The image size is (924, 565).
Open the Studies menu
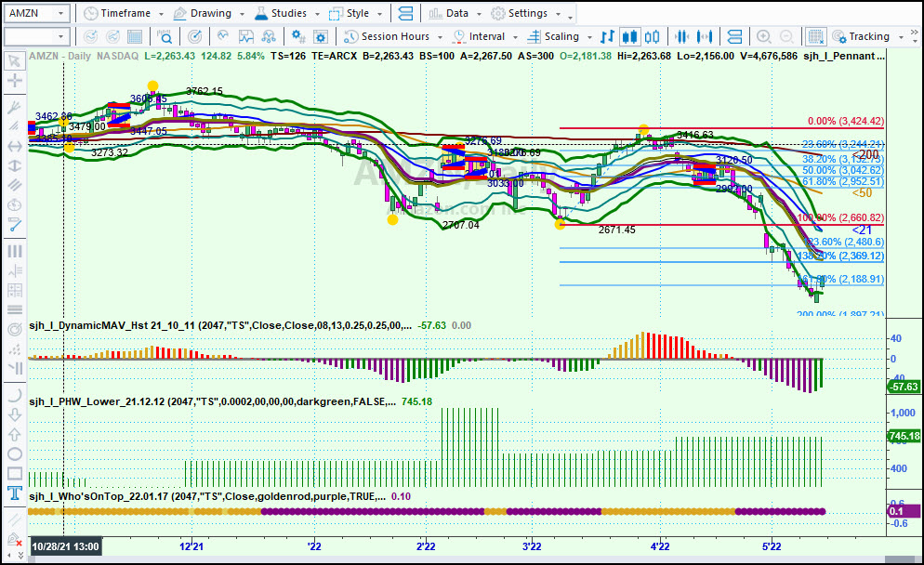[x=281, y=13]
